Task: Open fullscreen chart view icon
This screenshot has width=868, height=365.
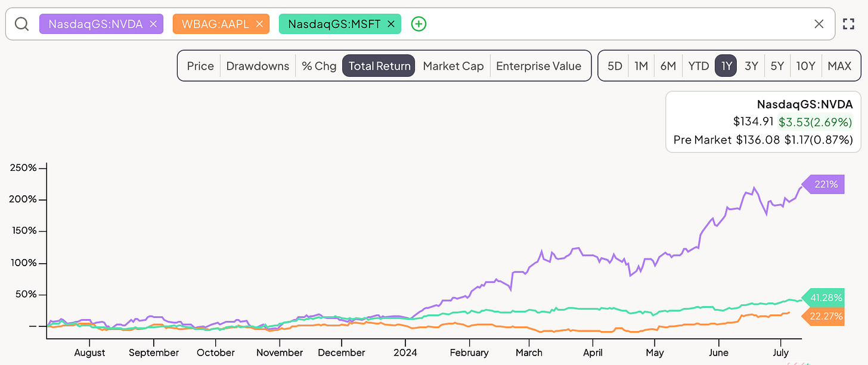Action: [848, 24]
